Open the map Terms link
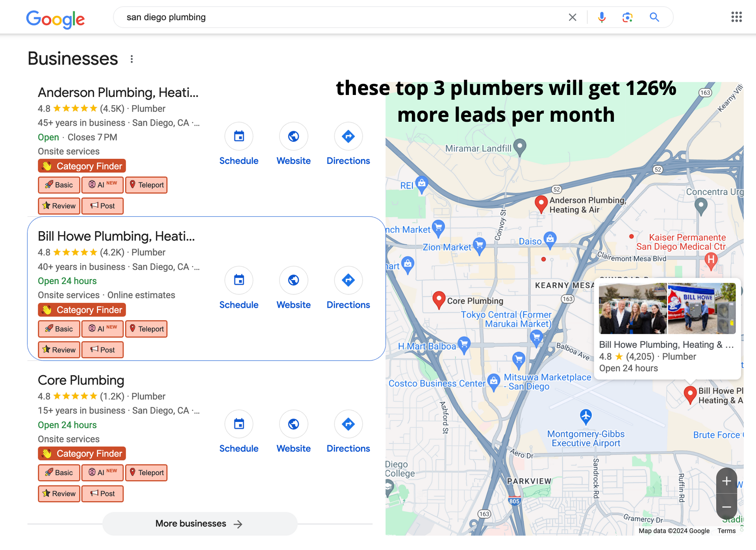Viewport: 756px width, 550px height. 726,531
